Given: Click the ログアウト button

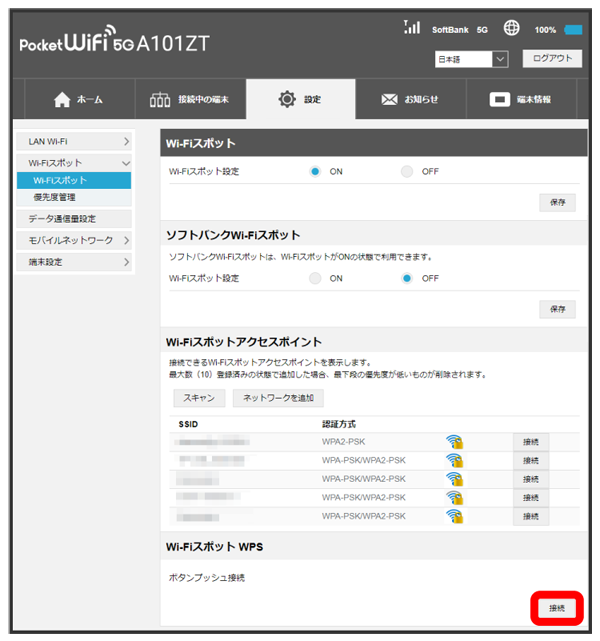Looking at the screenshot, I should [x=551, y=59].
